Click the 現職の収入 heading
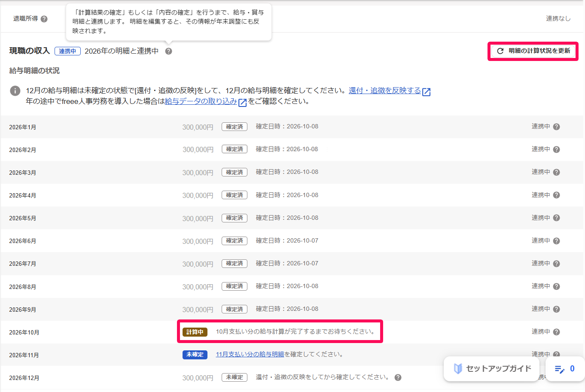The height and width of the screenshot is (392, 585). point(30,51)
